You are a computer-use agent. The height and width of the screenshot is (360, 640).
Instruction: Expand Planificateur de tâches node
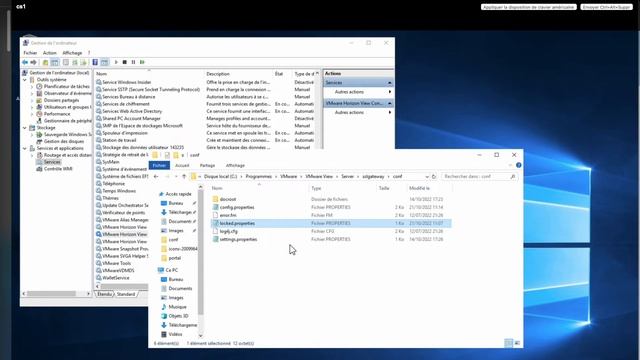(x=32, y=87)
